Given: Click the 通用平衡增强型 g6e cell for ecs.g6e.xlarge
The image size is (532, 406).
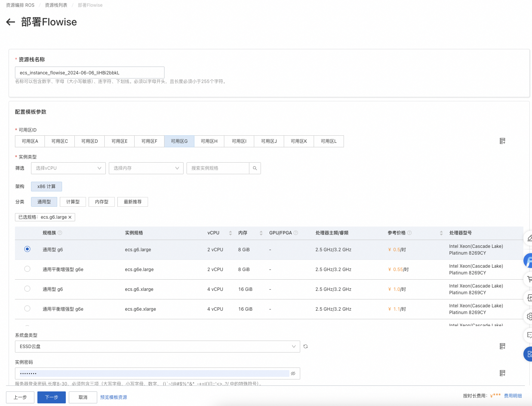Looking at the screenshot, I should 63,309.
